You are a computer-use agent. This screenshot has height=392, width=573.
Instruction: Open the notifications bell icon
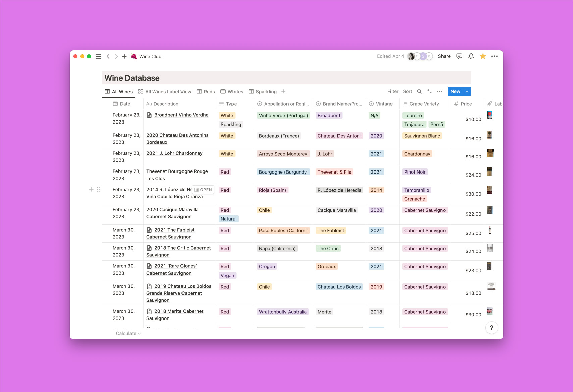point(471,56)
